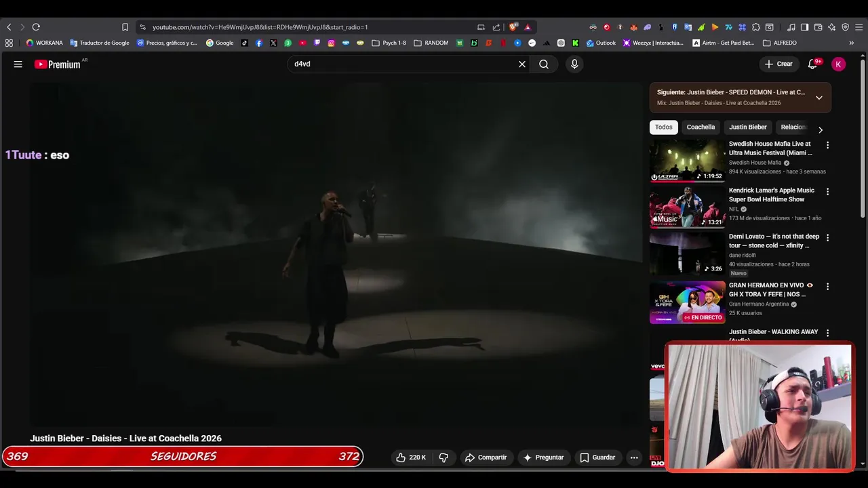Like the video with 220 K
This screenshot has width=868, height=488.
pyautogui.click(x=411, y=457)
